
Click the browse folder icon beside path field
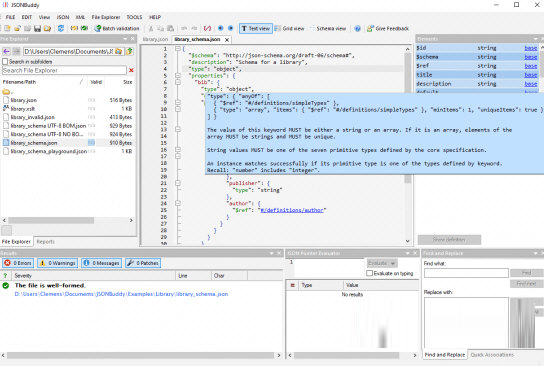(x=119, y=51)
